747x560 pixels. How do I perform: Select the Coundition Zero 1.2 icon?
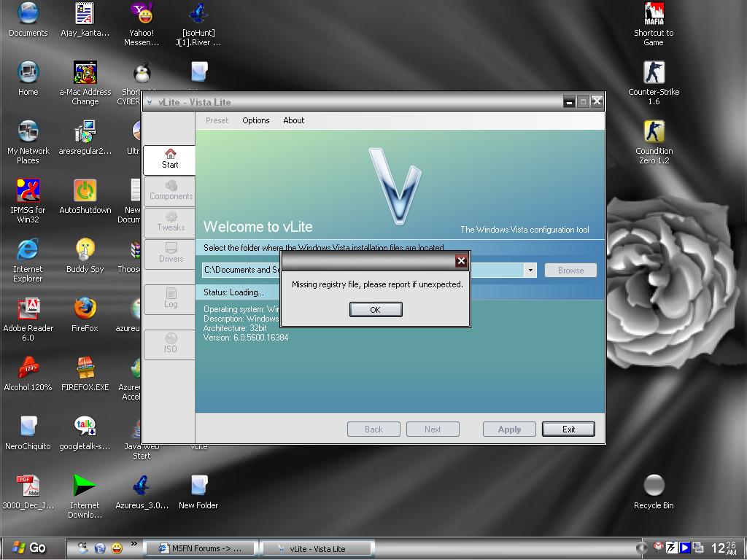point(654,143)
